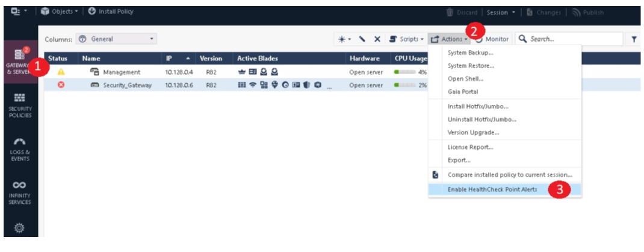Open the Columns General dropdown

pos(116,39)
